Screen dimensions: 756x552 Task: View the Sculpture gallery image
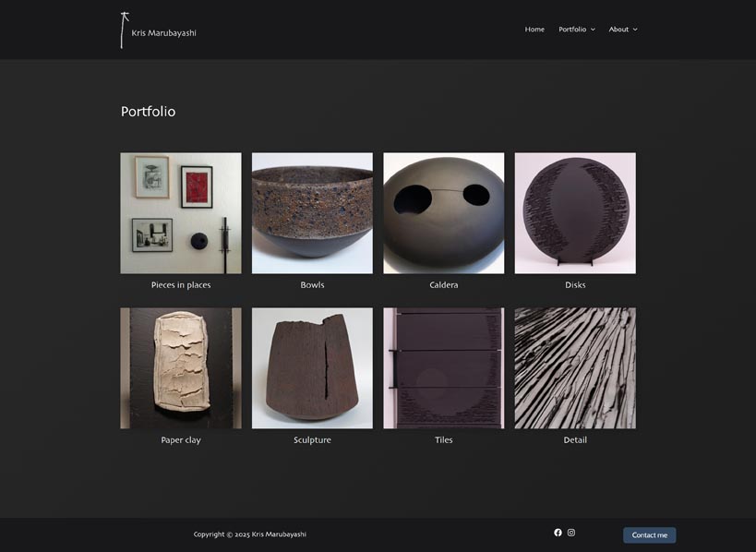tap(312, 368)
